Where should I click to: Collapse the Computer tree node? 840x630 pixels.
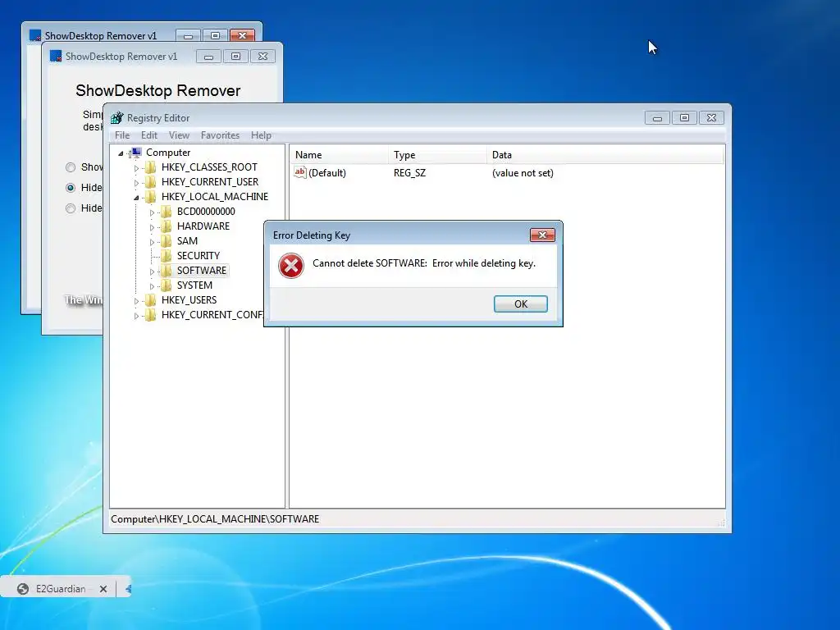coord(121,153)
